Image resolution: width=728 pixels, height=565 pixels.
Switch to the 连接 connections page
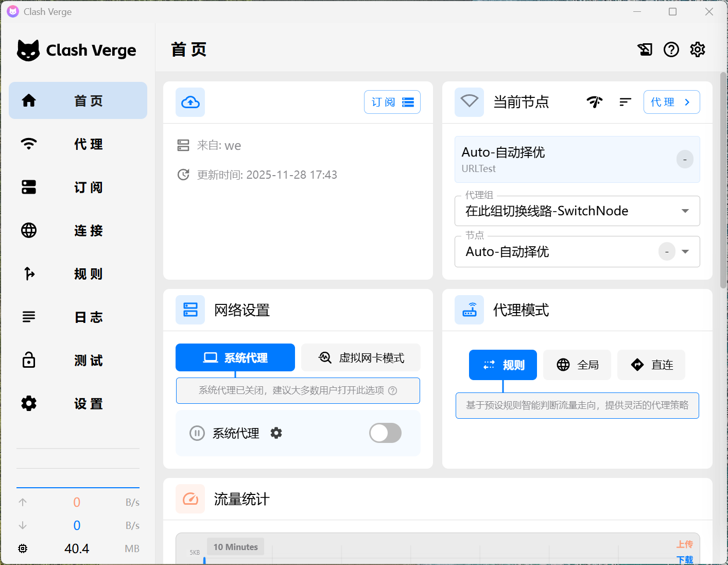coord(78,230)
